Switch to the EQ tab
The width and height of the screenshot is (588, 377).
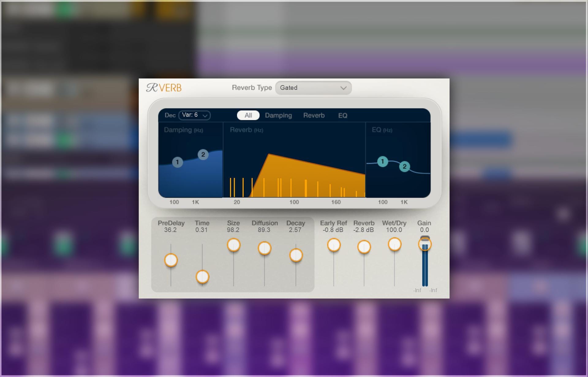(x=343, y=115)
